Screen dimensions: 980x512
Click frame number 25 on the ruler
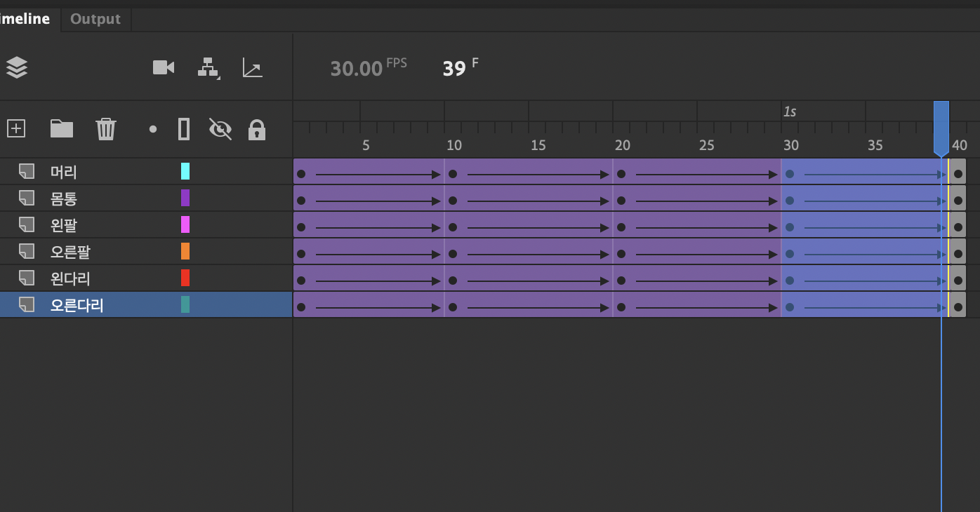point(707,145)
